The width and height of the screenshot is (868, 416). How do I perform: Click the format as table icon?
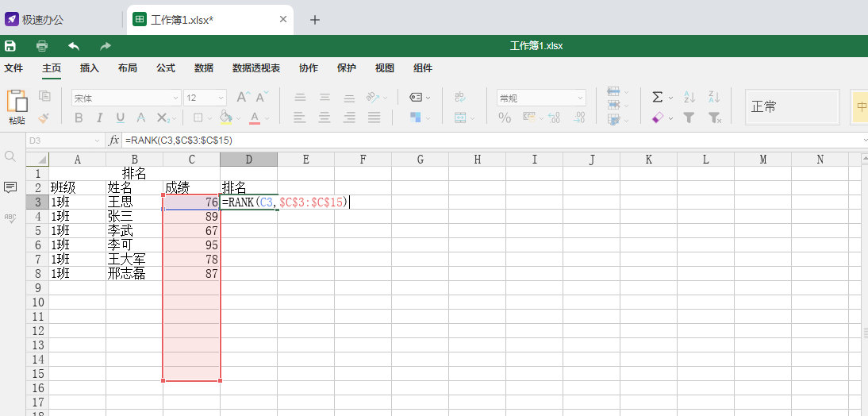click(613, 120)
